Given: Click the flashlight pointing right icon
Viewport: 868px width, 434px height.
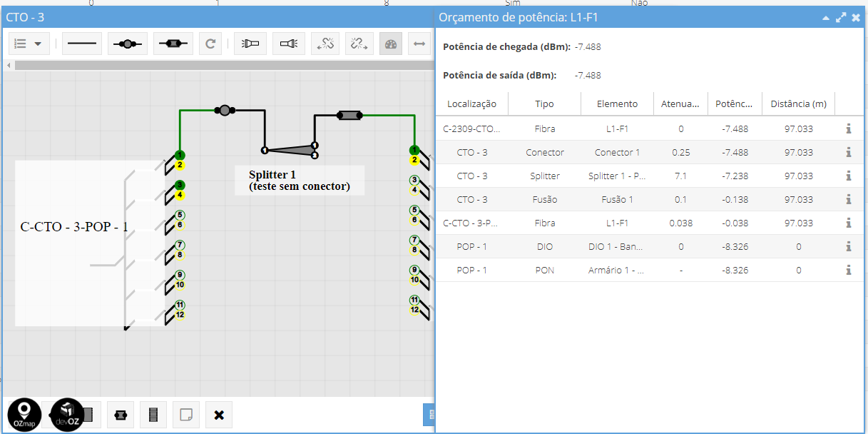Looking at the screenshot, I should (288, 44).
